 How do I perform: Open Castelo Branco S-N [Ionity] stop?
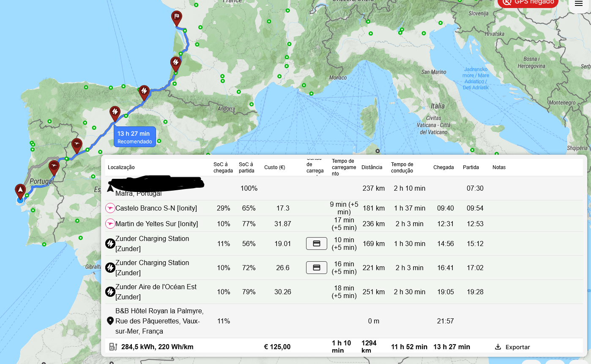pos(156,208)
